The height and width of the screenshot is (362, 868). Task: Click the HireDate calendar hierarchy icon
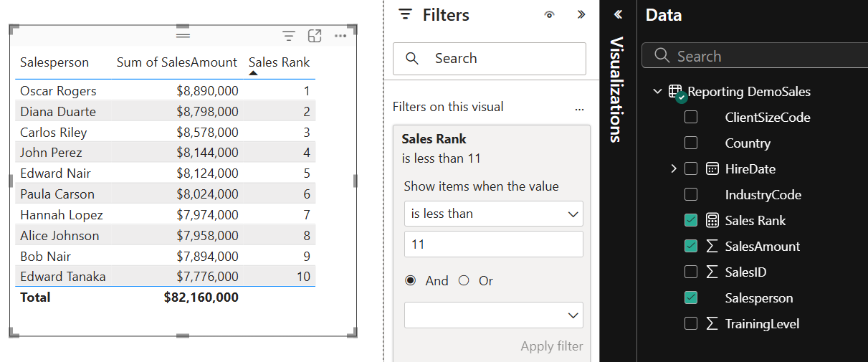point(712,169)
